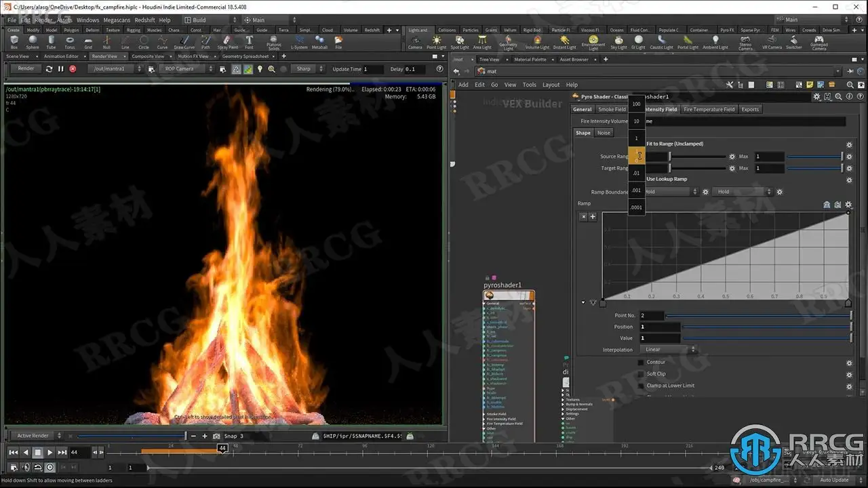Add an Area Light from shelf

[x=482, y=43]
